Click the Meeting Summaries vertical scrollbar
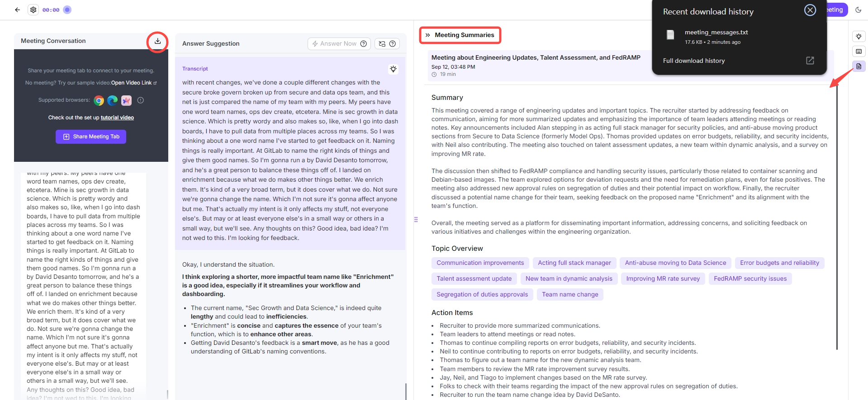Screen dimensions: 868x400 click(x=837, y=217)
